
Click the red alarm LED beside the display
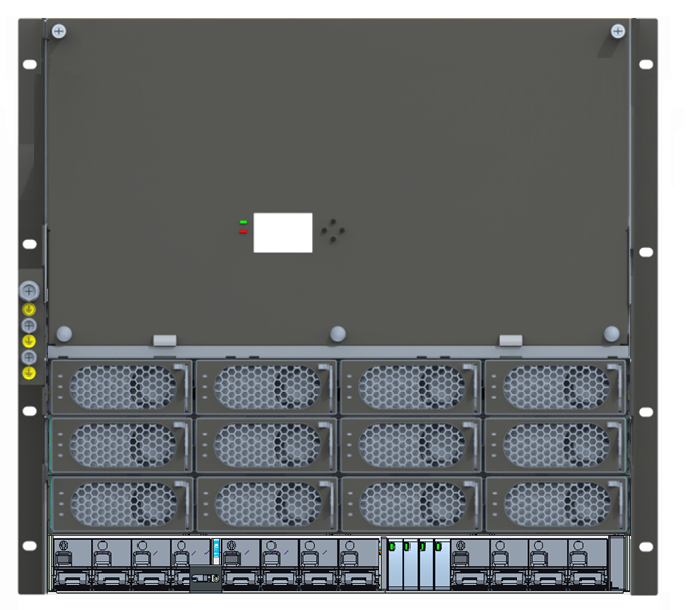tap(243, 232)
